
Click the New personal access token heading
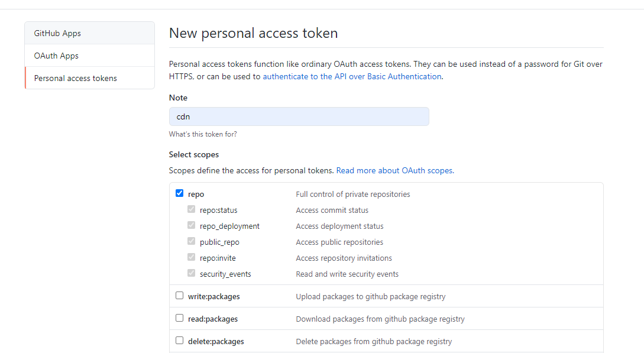click(254, 33)
